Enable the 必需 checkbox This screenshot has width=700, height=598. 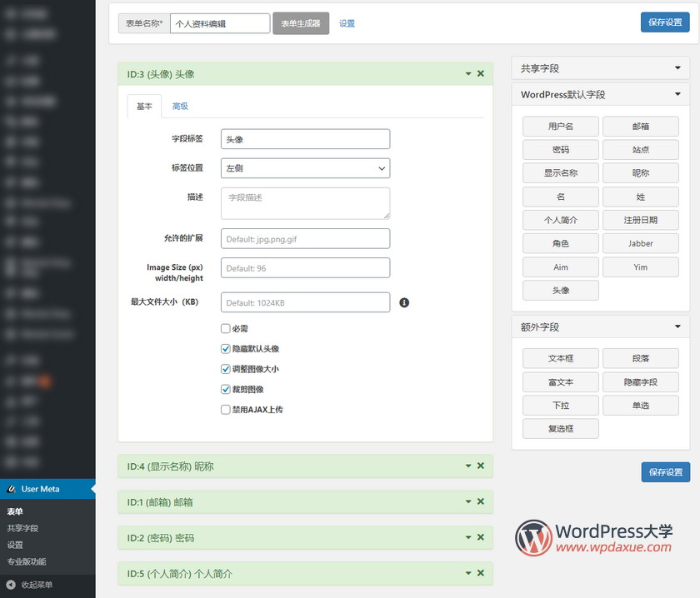point(226,329)
